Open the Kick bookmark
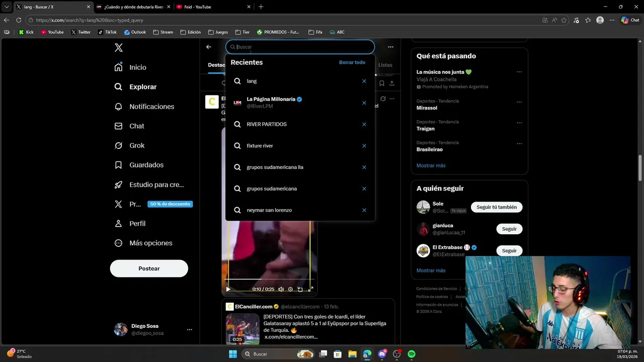The width and height of the screenshot is (644, 362). [x=26, y=32]
